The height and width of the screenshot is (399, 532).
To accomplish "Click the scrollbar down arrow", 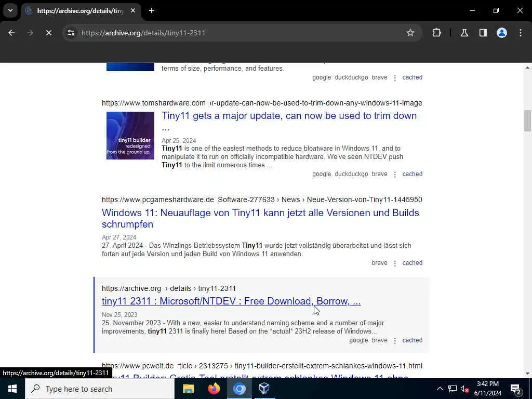I will 527,374.
